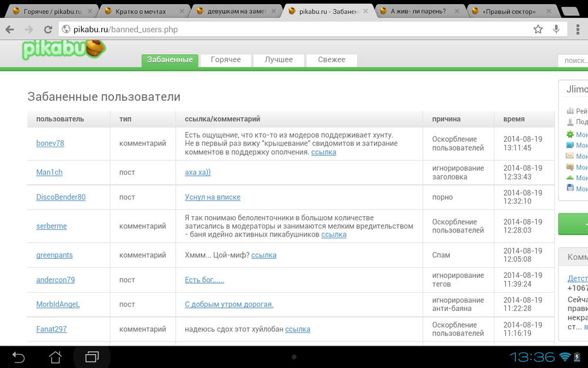Open the post "Уснул на вписке"
Viewport: 588px width, 368px height.
click(x=212, y=197)
